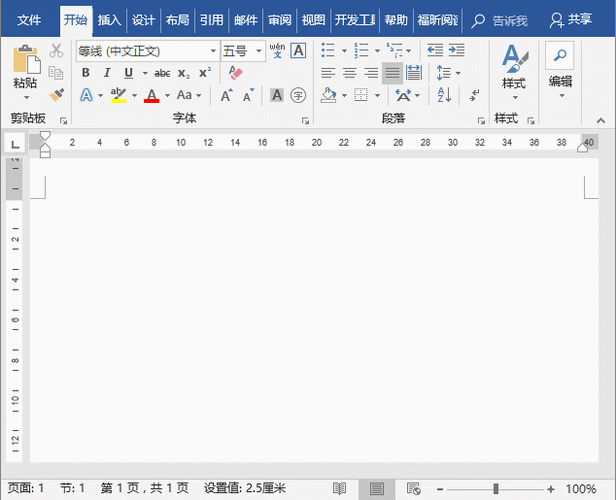Select the Format Painter brush icon
The image size is (616, 500).
(57, 95)
